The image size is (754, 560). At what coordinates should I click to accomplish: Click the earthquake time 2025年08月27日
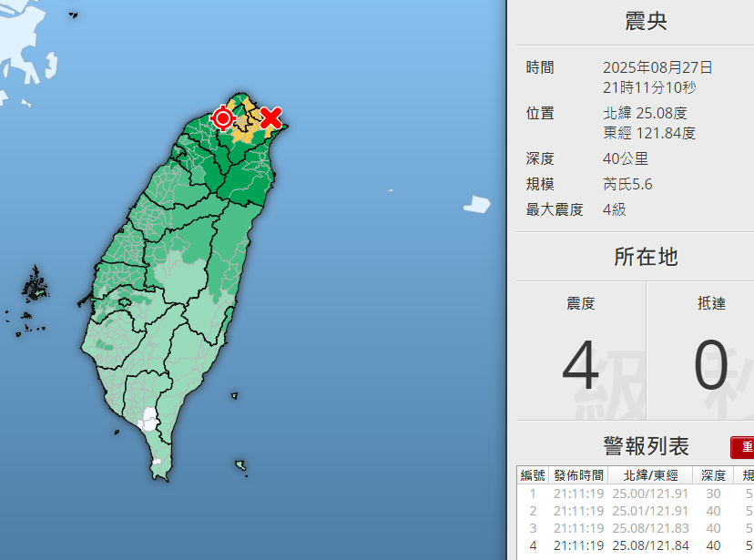pos(657,68)
